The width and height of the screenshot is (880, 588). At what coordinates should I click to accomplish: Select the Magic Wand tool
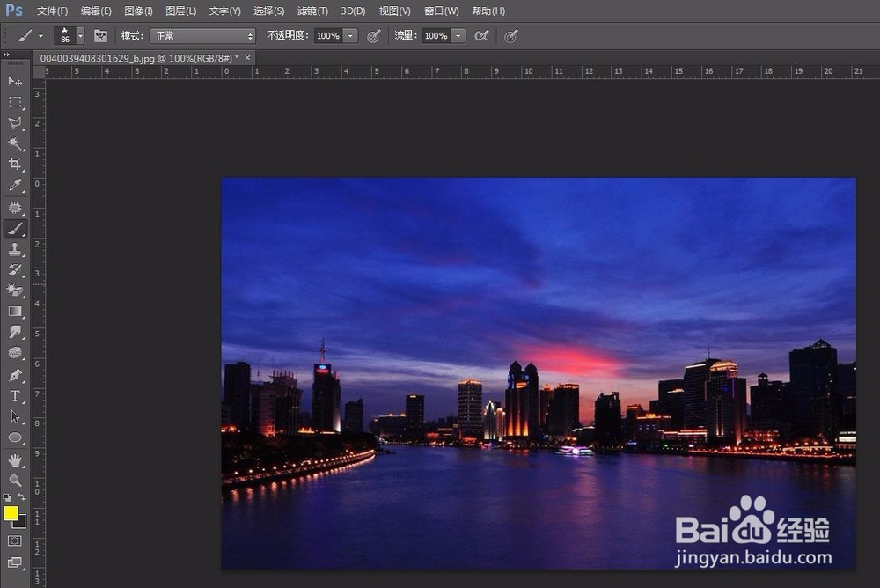[x=15, y=143]
